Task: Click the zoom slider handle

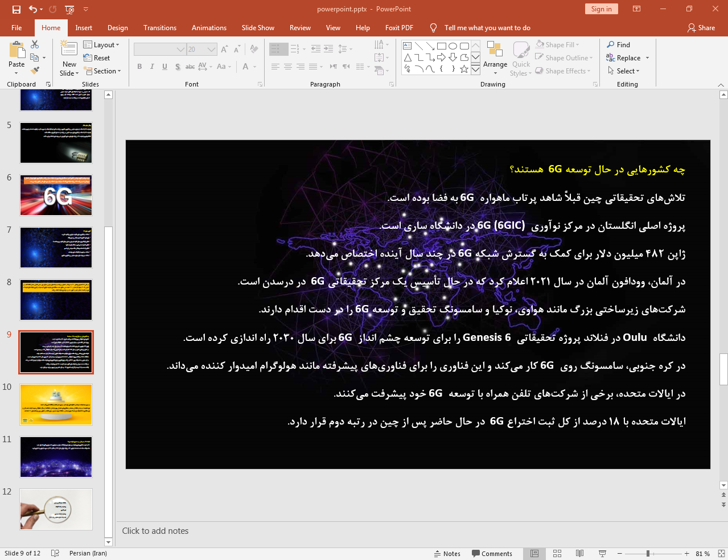Action: 648,554
